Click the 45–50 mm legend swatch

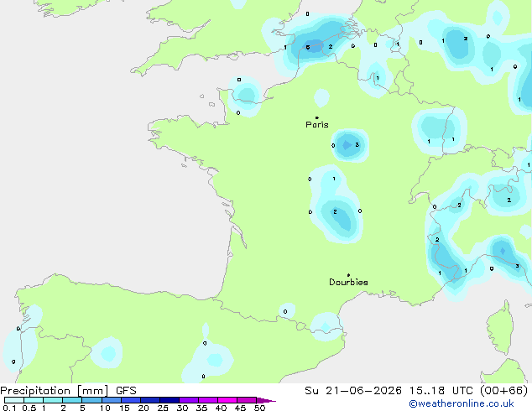[x=247, y=400]
